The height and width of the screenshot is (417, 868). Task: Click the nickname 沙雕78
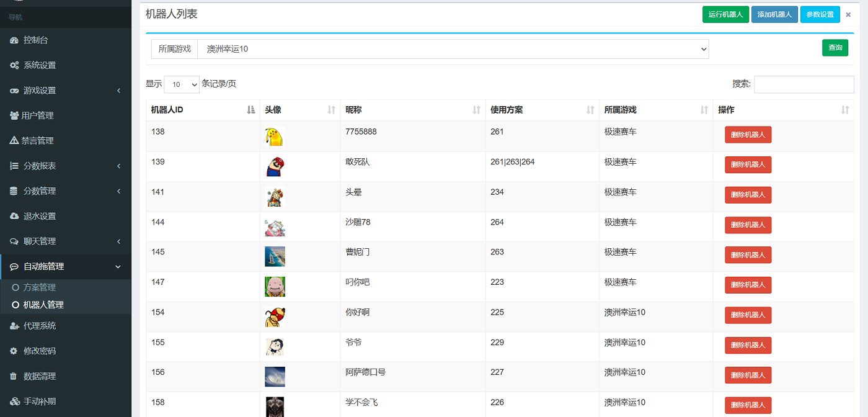point(358,222)
